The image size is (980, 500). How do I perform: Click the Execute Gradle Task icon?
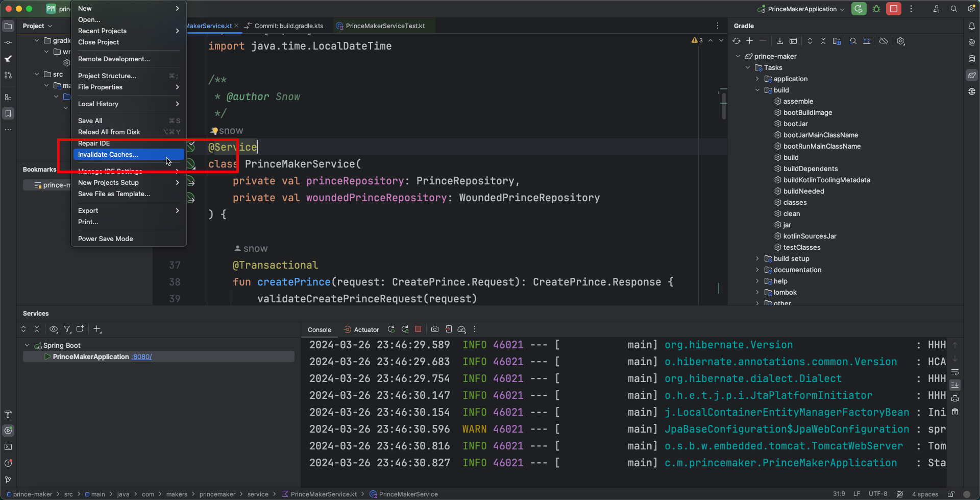pos(793,41)
